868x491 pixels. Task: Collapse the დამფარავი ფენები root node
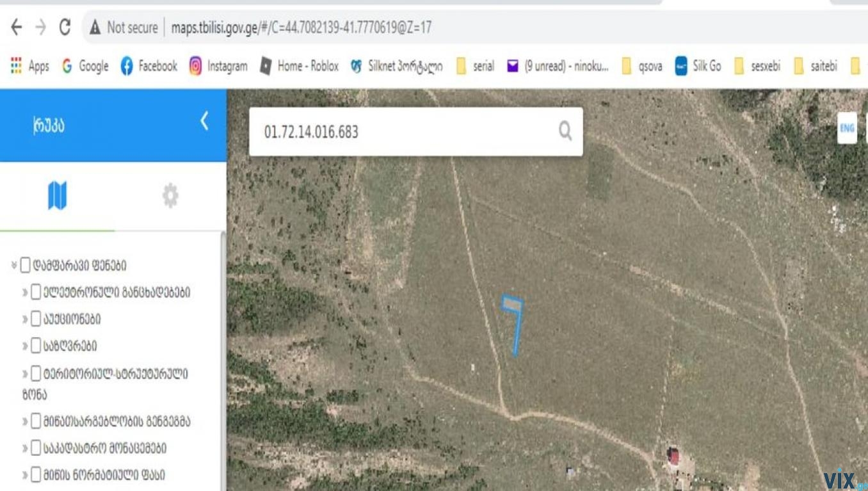click(x=13, y=265)
